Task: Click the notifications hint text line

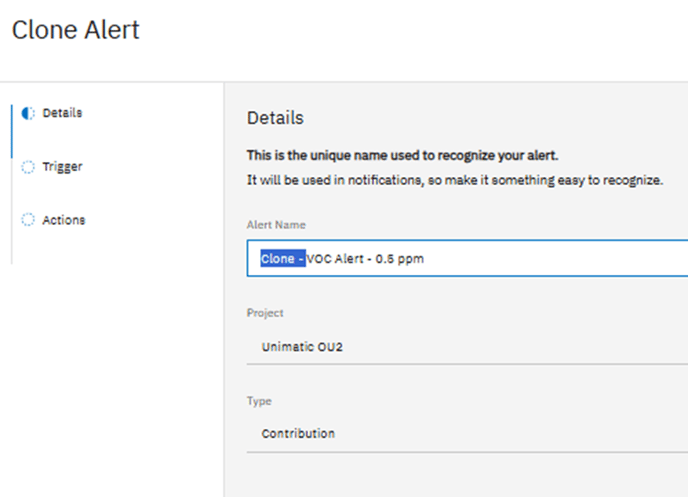Action: click(x=455, y=179)
